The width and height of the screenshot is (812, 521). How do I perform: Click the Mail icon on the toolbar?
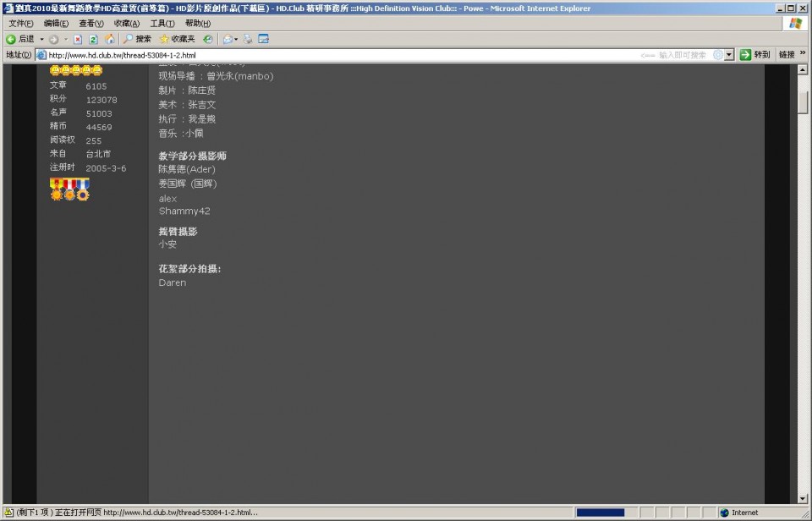click(226, 38)
